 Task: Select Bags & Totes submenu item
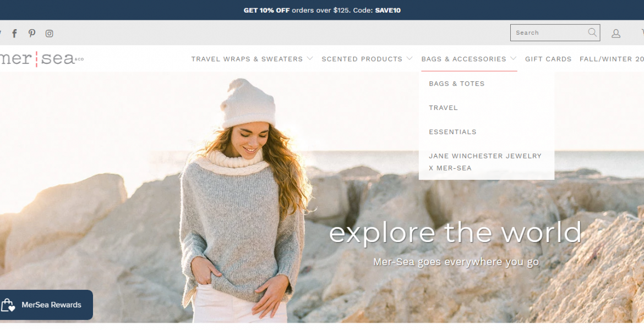click(457, 83)
